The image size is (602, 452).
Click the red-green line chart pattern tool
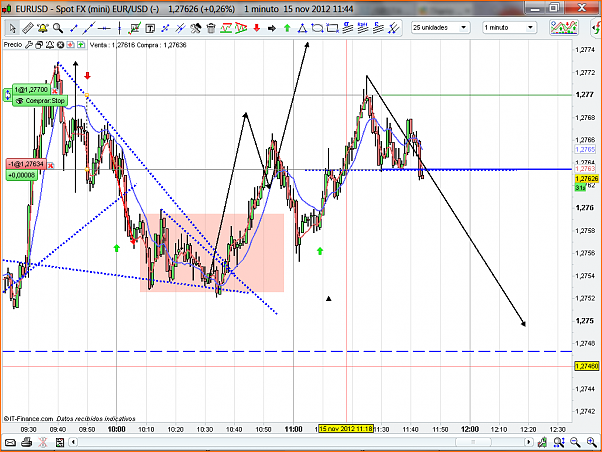tap(226, 28)
